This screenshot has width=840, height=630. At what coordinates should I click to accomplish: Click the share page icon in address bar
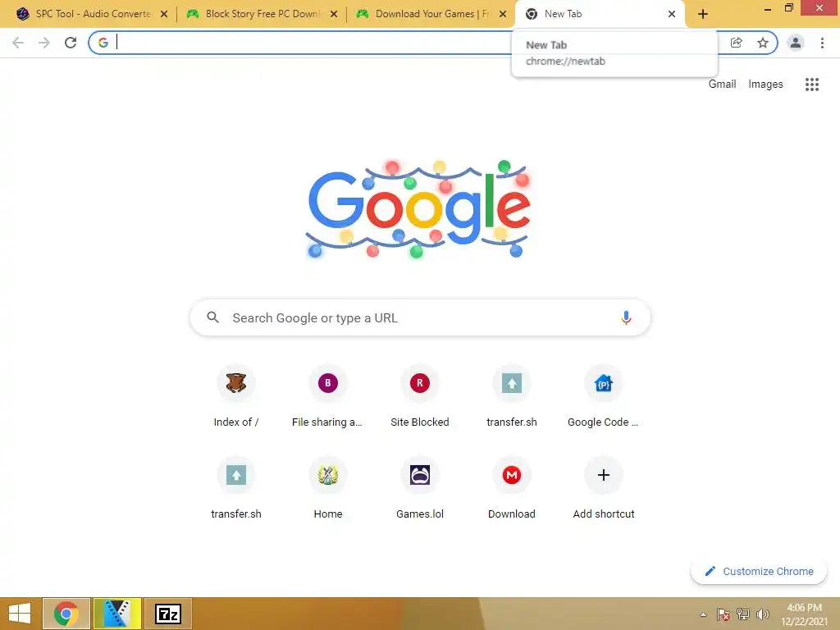point(737,43)
